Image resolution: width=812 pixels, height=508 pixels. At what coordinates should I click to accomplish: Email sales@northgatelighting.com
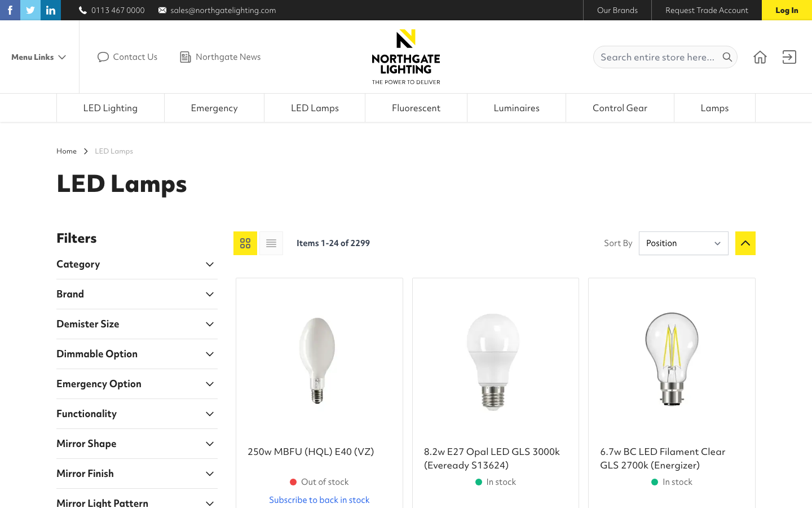[217, 10]
